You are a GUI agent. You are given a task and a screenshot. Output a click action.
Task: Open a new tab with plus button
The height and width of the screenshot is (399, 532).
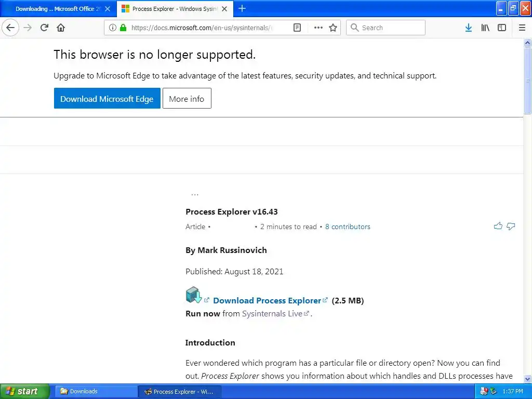click(242, 8)
